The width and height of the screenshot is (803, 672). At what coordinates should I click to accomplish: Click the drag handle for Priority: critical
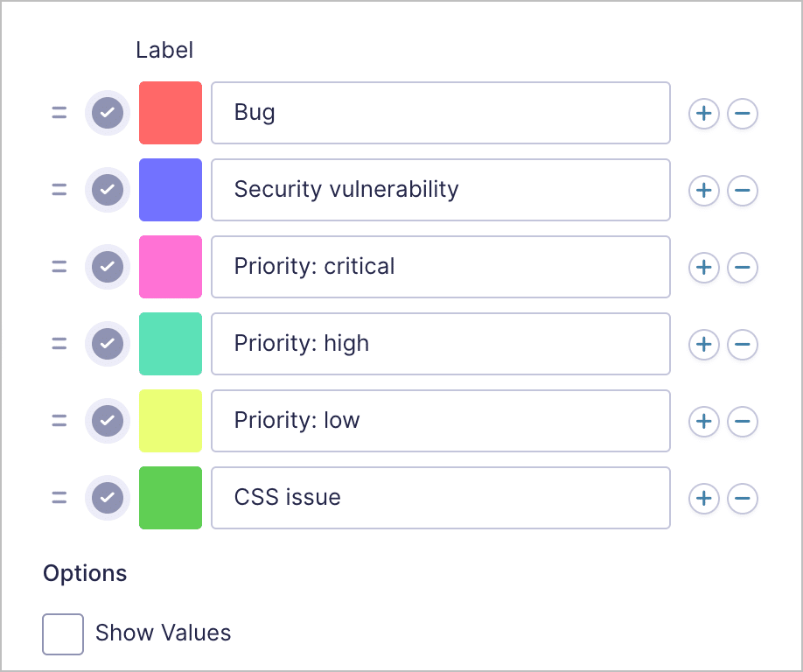point(59,267)
